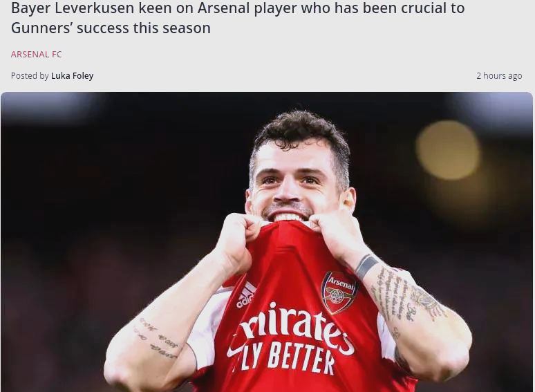Click the "Posted by" label

pyautogui.click(x=30, y=76)
